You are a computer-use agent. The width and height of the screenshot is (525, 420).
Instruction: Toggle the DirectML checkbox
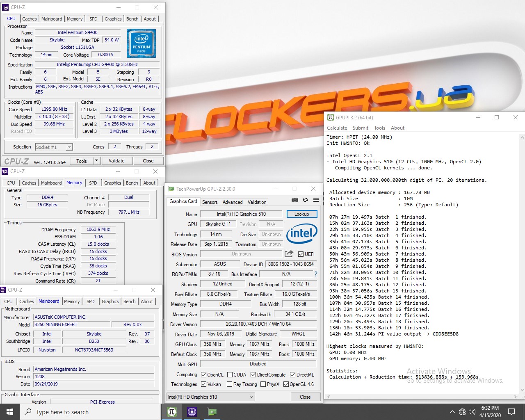tap(292, 374)
